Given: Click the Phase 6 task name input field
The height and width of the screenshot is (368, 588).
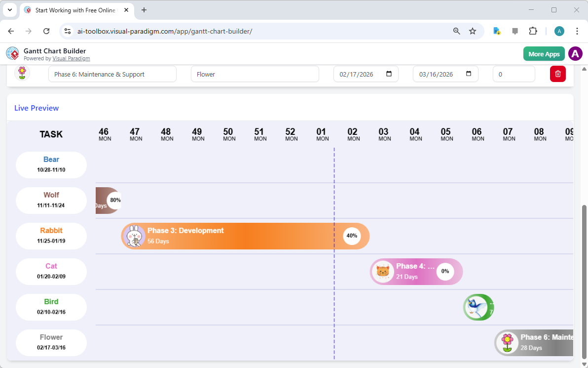Looking at the screenshot, I should 112,74.
